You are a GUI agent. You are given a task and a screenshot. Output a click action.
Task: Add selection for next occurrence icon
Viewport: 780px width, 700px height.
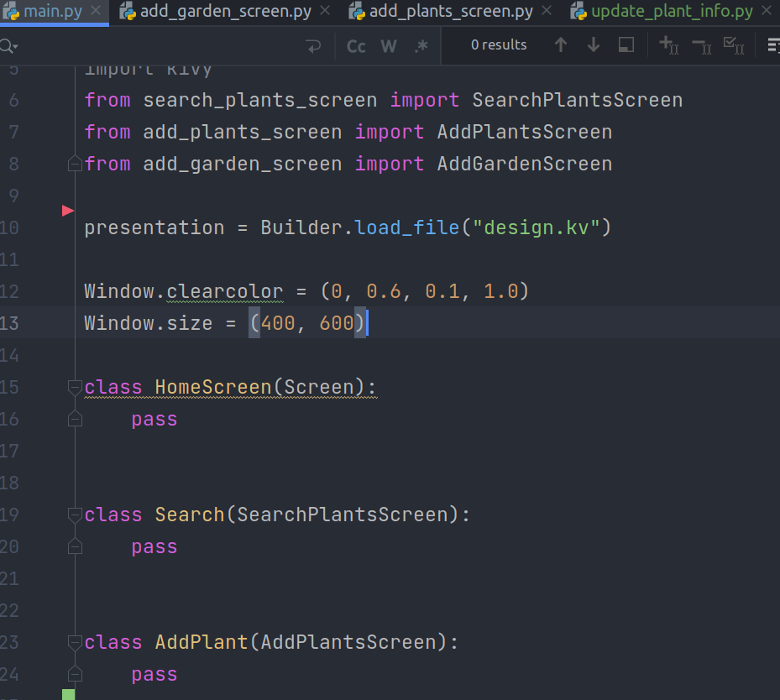pyautogui.click(x=668, y=45)
